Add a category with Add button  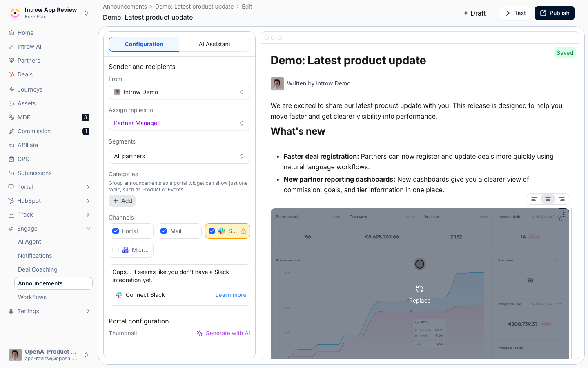[122, 201]
